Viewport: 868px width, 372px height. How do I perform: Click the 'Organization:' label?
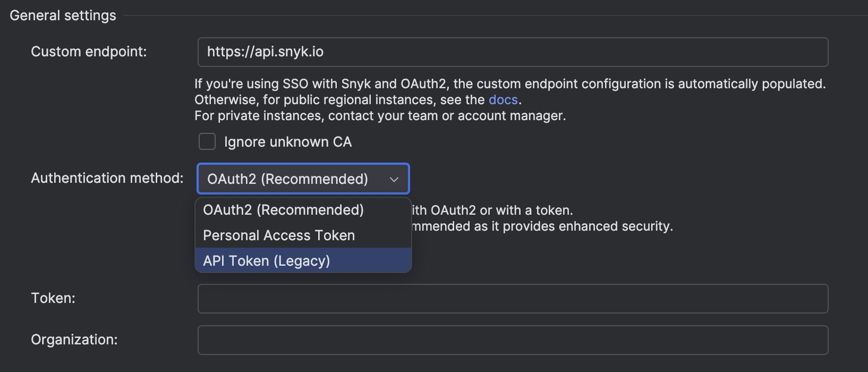click(74, 340)
